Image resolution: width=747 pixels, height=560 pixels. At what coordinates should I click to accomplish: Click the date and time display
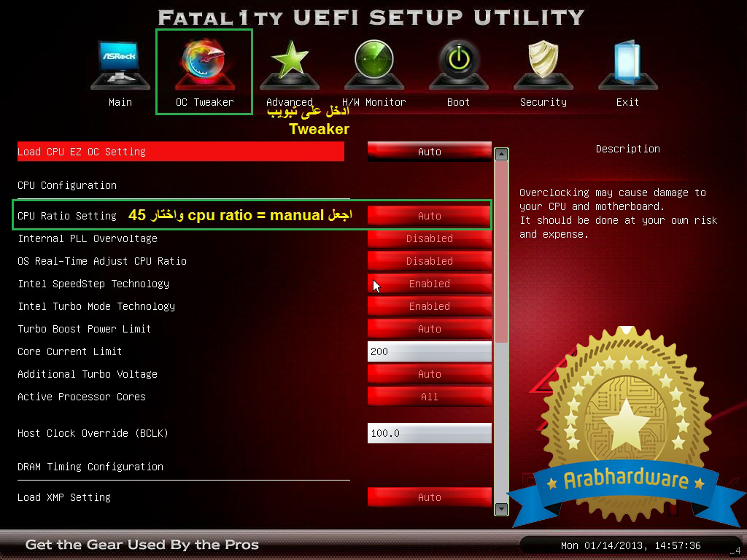coord(630,545)
